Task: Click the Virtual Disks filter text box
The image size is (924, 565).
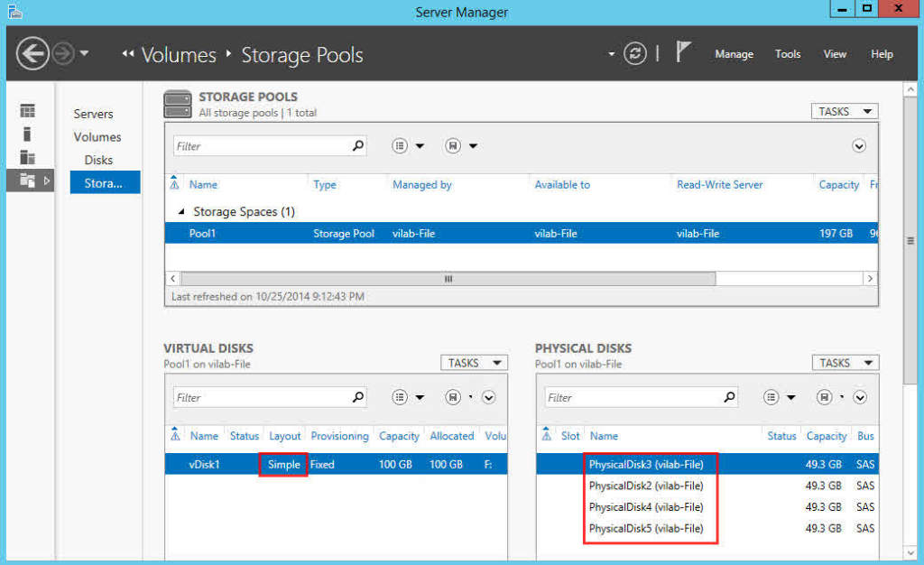Action: 270,398
